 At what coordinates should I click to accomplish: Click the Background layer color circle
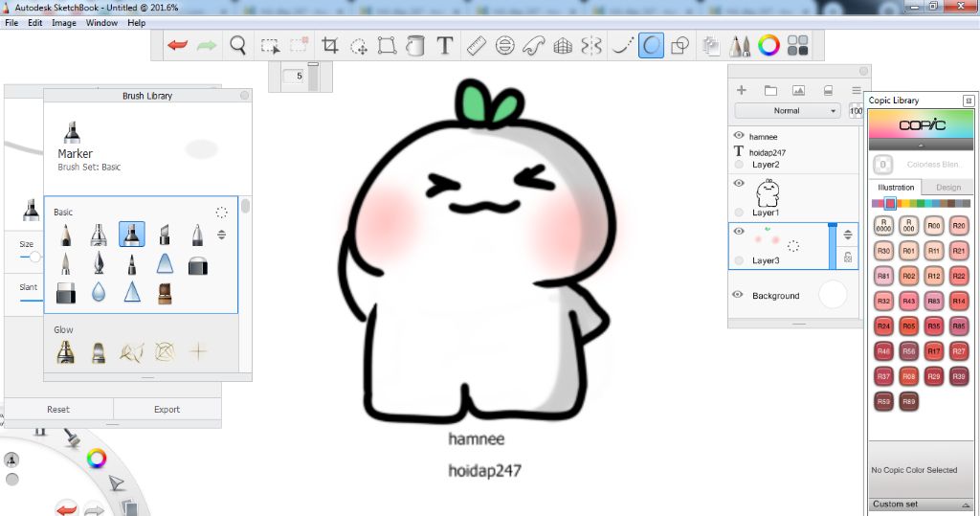point(833,294)
